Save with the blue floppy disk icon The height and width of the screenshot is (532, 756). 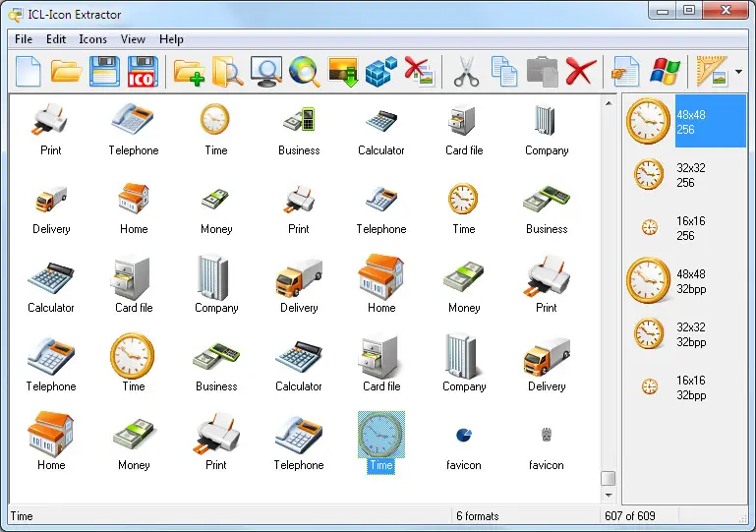tap(104, 72)
